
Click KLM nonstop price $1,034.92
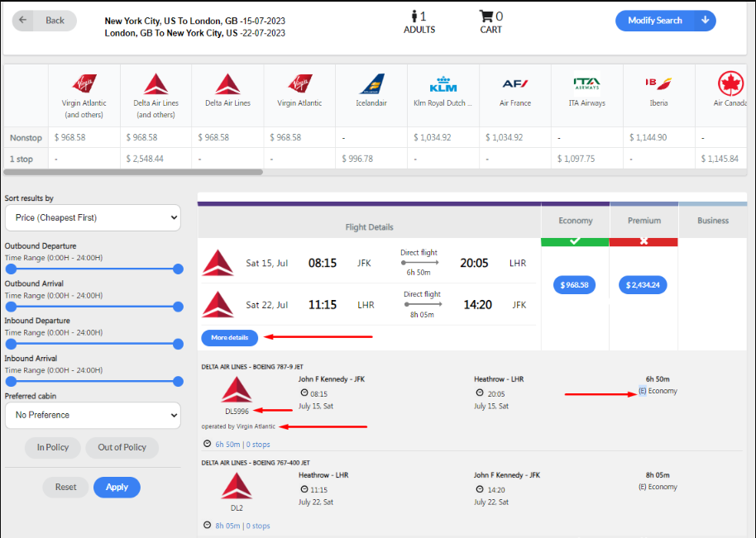pyautogui.click(x=432, y=137)
